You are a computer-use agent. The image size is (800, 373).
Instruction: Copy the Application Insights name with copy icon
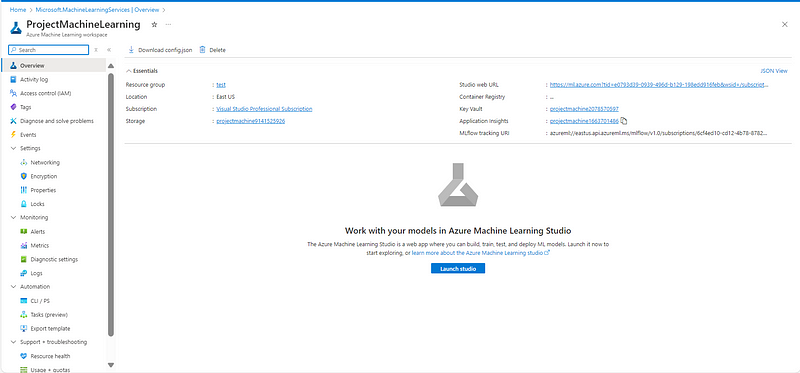tap(623, 121)
